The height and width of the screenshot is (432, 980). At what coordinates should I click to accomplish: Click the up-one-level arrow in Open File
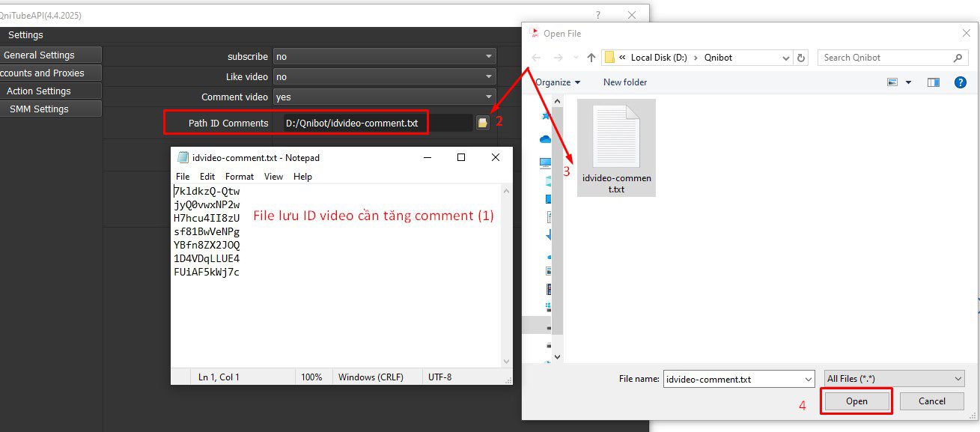click(x=591, y=58)
